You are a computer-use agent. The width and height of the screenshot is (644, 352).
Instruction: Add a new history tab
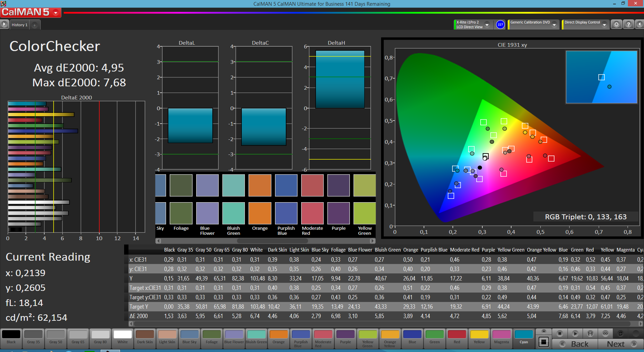[x=35, y=25]
